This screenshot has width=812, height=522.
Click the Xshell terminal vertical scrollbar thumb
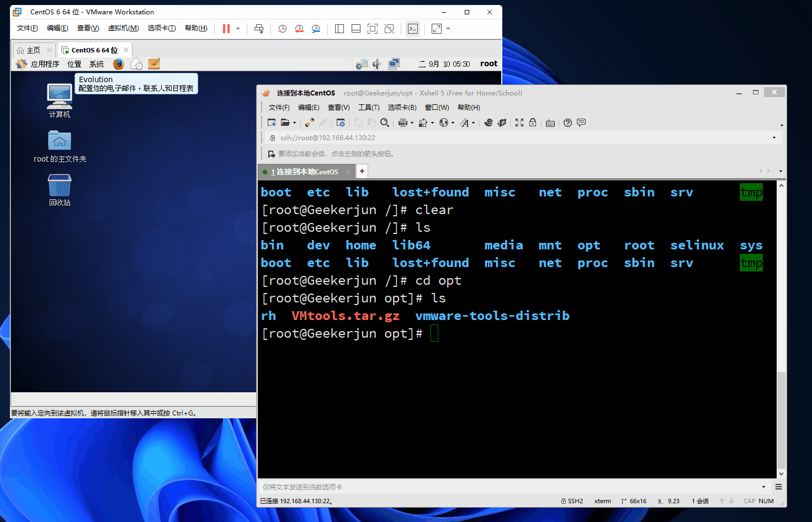click(x=781, y=419)
